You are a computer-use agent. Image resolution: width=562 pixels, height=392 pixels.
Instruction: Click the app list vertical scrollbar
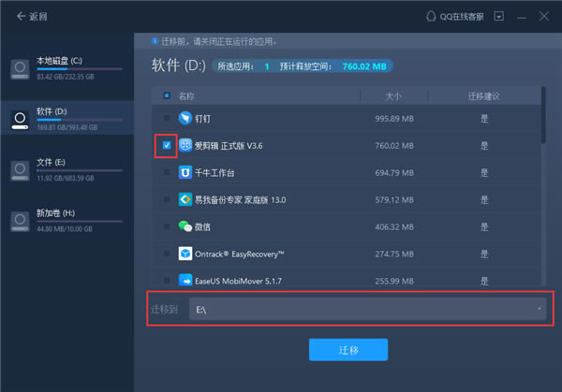click(x=543, y=115)
